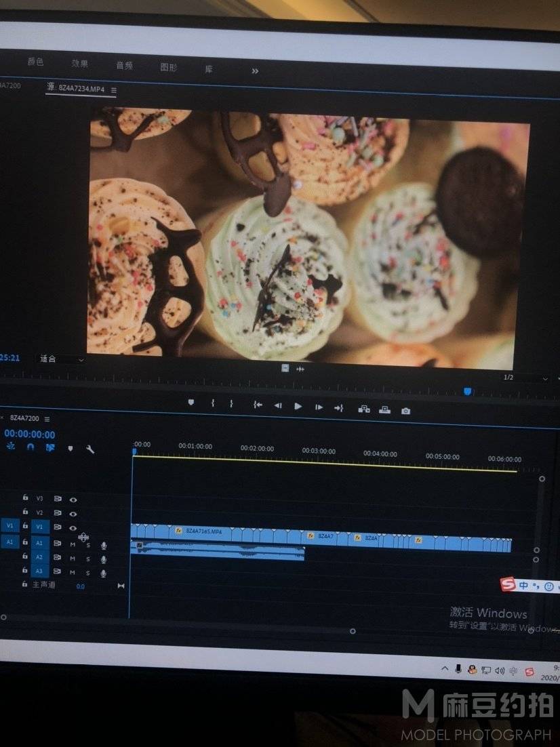Mute audio track A1
Viewport: 560px width, 747px height.
pos(73,544)
